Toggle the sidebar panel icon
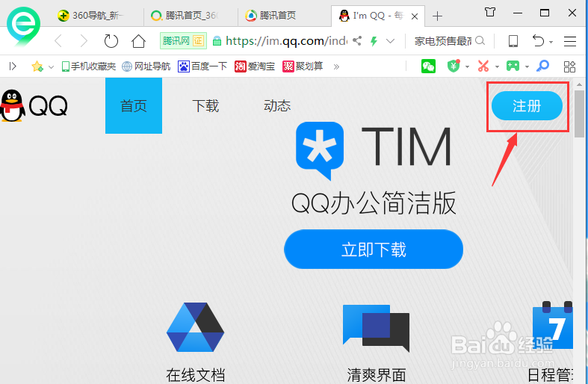This screenshot has width=588, height=384. pos(13,66)
